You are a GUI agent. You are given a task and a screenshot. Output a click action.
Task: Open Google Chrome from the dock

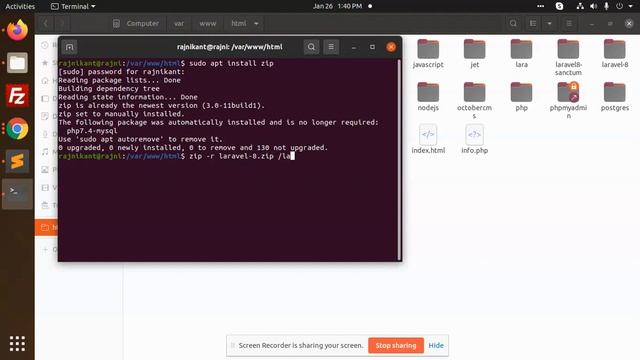click(x=17, y=129)
